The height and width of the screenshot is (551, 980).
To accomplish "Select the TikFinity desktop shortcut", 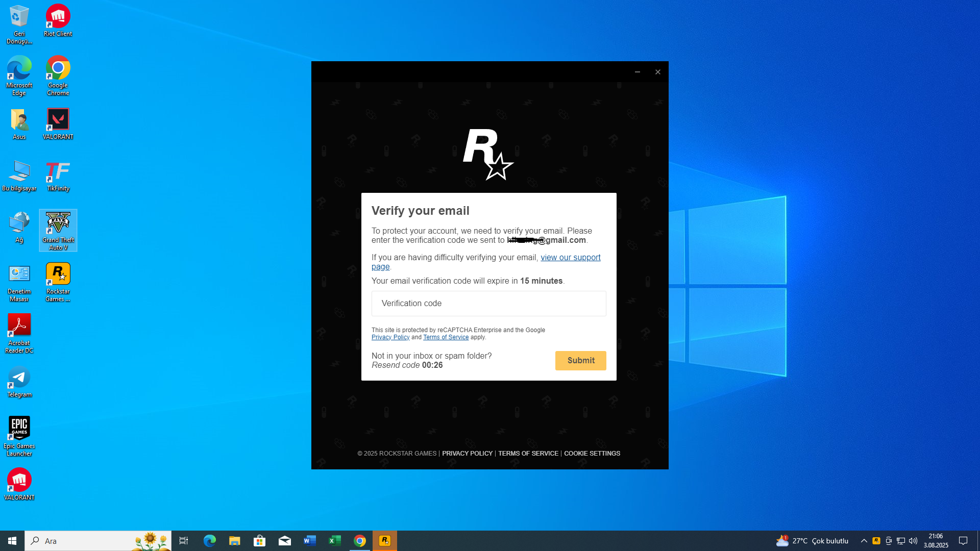I will (x=58, y=176).
